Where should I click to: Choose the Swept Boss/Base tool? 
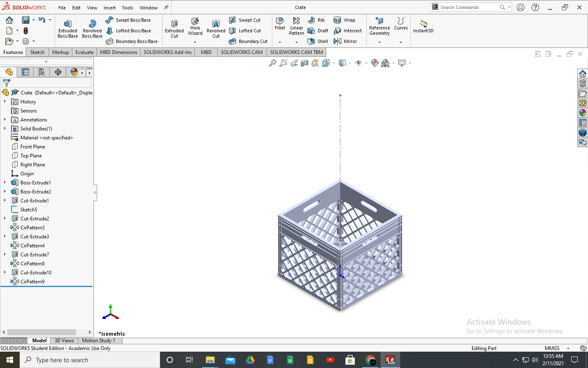click(128, 20)
